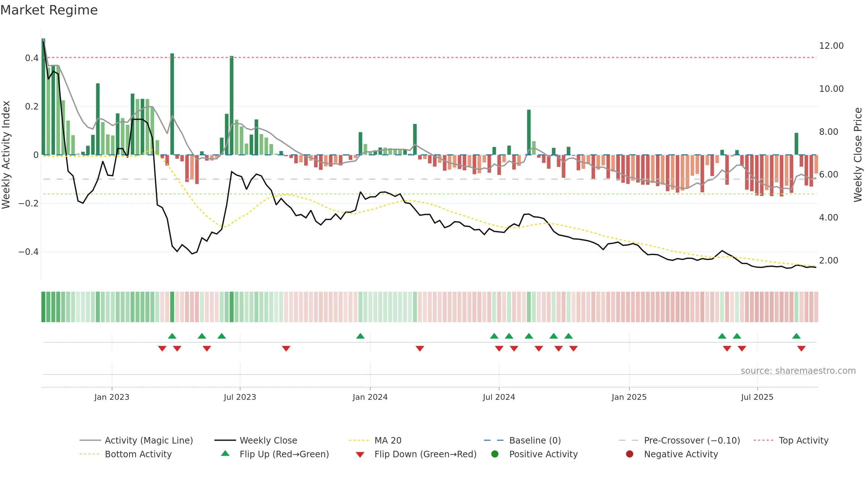868x488 pixels.
Task: Click the source: sharemaestro.com text
Action: click(798, 371)
